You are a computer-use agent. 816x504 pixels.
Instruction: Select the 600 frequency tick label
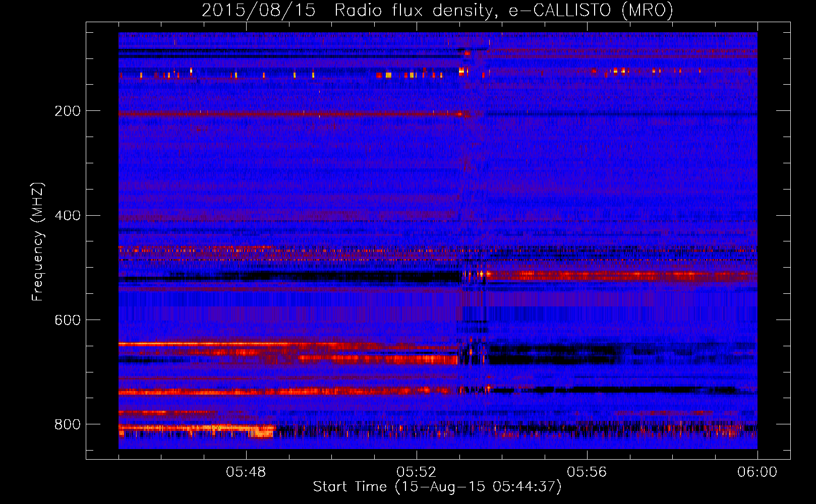click(68, 321)
